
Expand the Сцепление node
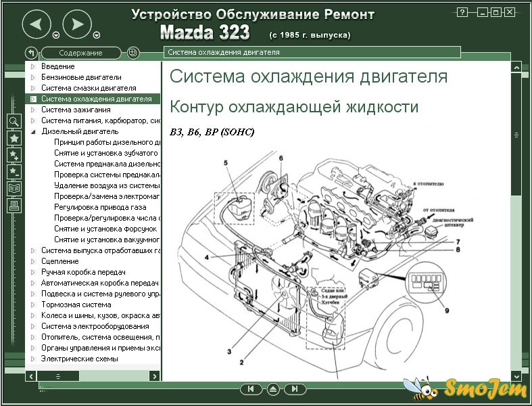[33, 262]
